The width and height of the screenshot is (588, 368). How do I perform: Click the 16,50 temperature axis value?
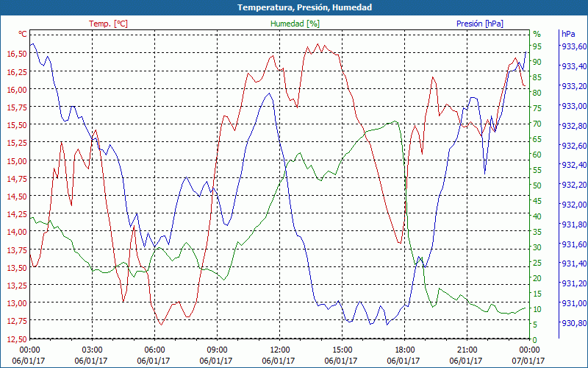click(x=17, y=54)
